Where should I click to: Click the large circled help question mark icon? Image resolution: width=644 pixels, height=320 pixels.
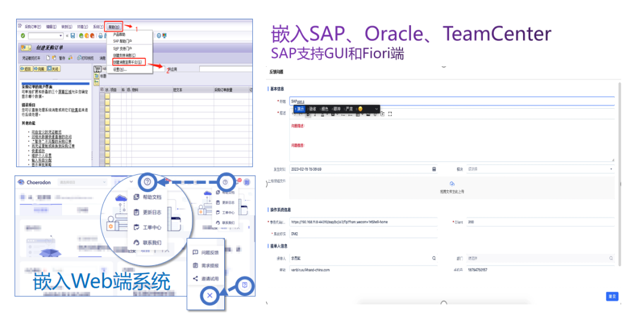click(x=147, y=182)
